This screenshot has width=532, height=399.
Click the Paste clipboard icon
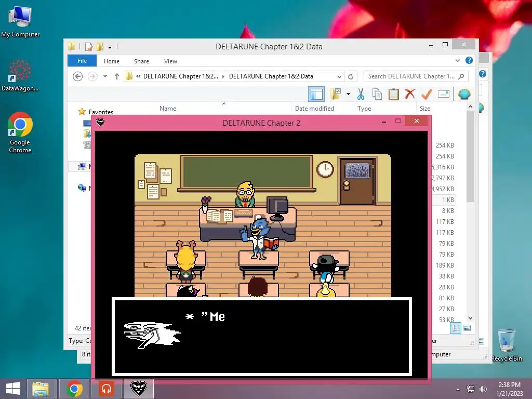pyautogui.click(x=394, y=94)
